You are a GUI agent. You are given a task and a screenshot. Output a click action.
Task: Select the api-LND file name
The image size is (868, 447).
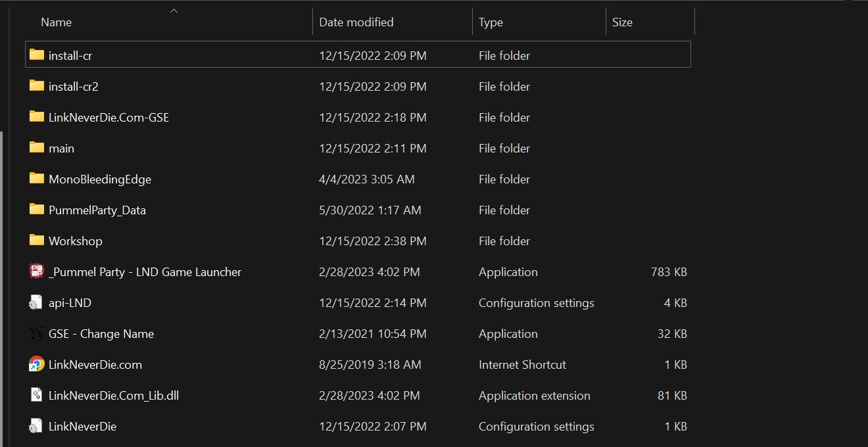70,303
